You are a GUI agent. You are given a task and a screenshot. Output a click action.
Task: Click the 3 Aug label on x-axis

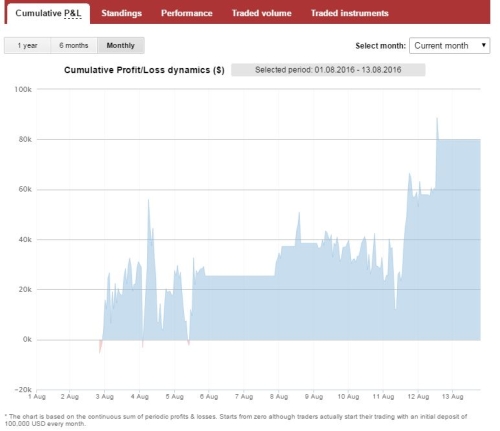[x=105, y=396]
